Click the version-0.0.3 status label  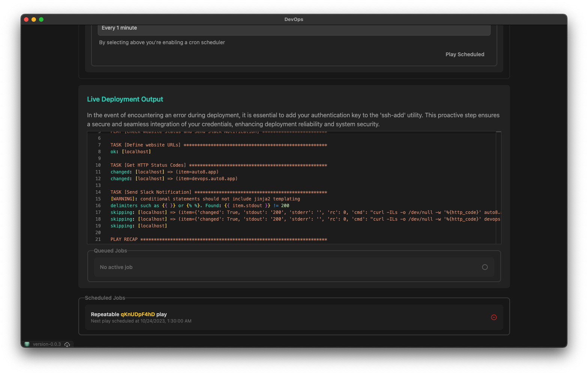pyautogui.click(x=47, y=344)
